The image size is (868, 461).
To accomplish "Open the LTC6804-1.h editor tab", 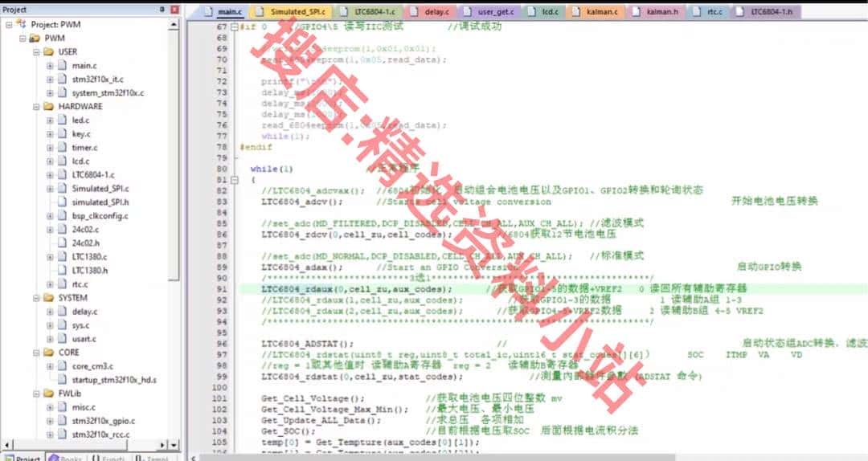I will point(766,11).
